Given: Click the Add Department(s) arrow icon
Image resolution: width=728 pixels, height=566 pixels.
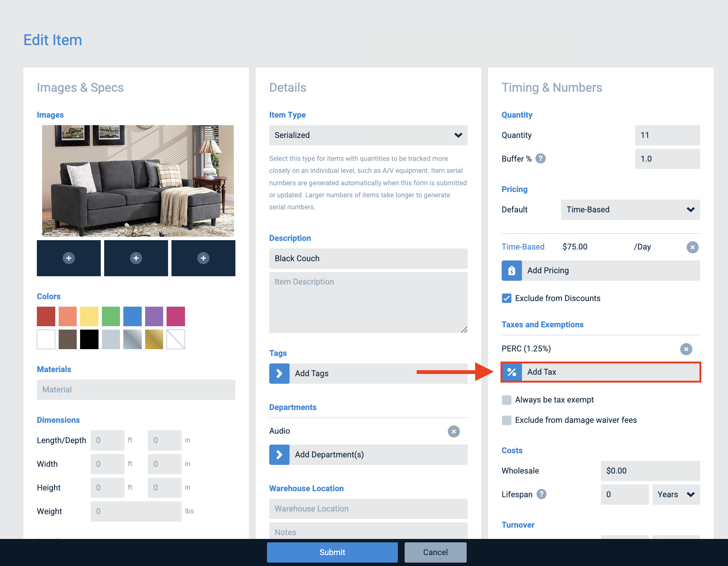Looking at the screenshot, I should coord(279,455).
